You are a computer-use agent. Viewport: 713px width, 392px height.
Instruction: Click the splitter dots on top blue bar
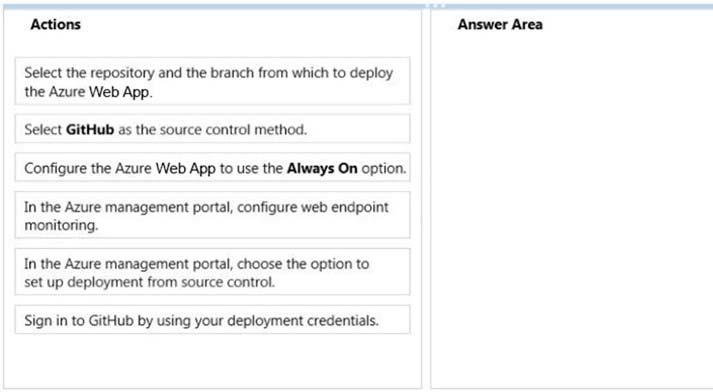point(437,6)
